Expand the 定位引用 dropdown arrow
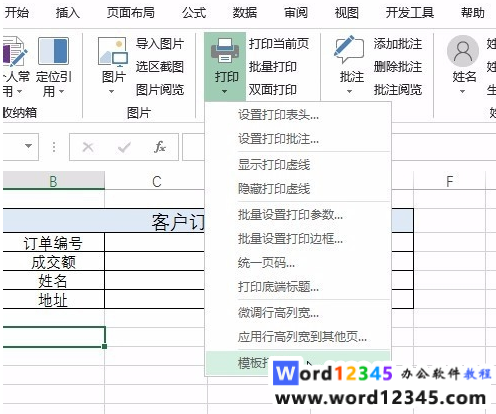This screenshot has width=496, height=414. (61, 91)
